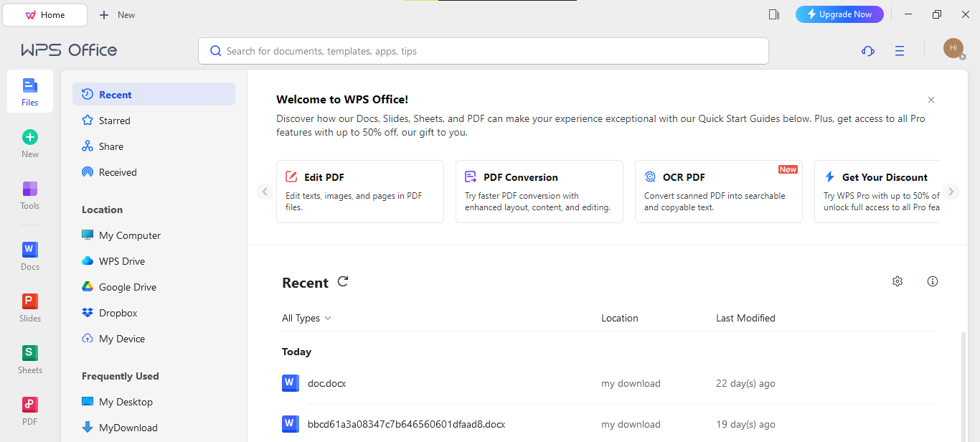Click the side-by-side window view icon
Image resolution: width=980 pixels, height=442 pixels.
pos(773,14)
